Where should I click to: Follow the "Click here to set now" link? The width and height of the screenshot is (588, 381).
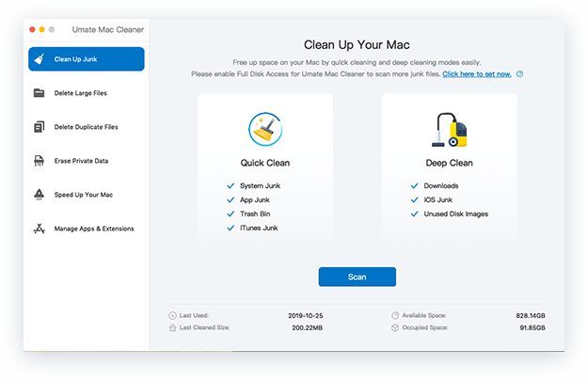point(477,73)
